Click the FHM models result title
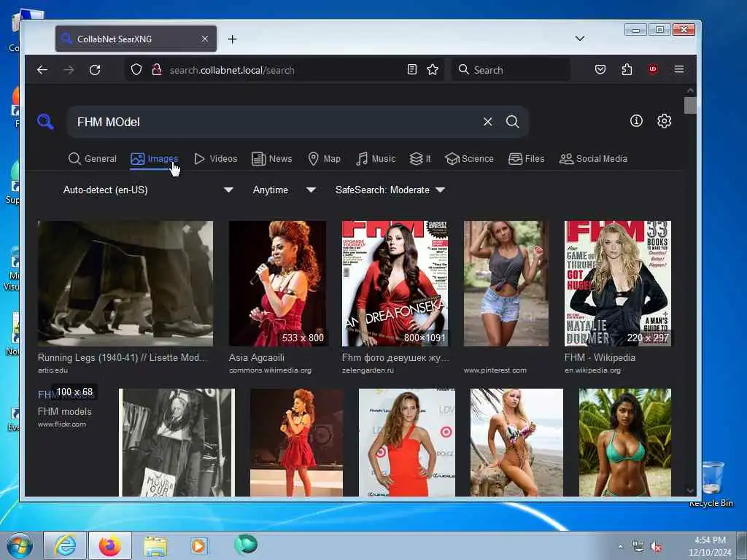This screenshot has width=747, height=560. pos(64,411)
